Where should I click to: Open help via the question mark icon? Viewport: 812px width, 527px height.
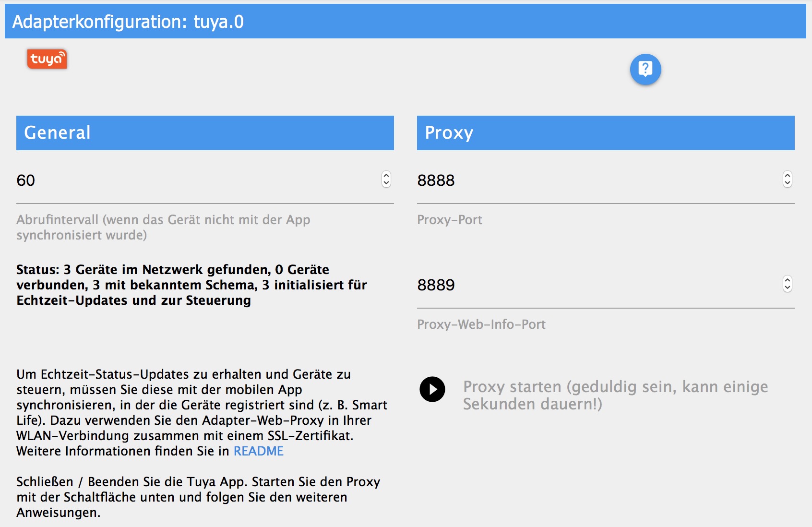pos(645,69)
